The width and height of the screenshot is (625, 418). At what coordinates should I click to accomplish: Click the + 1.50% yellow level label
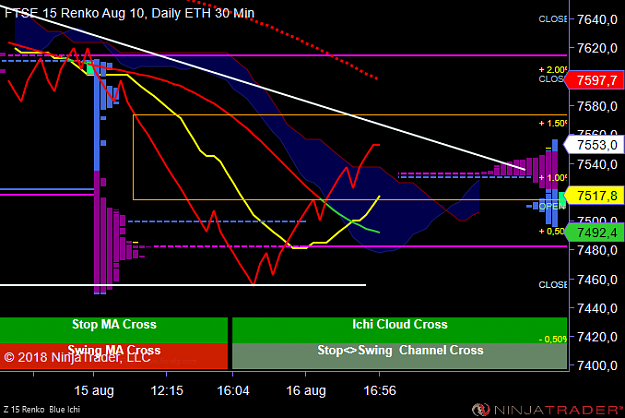pos(552,124)
